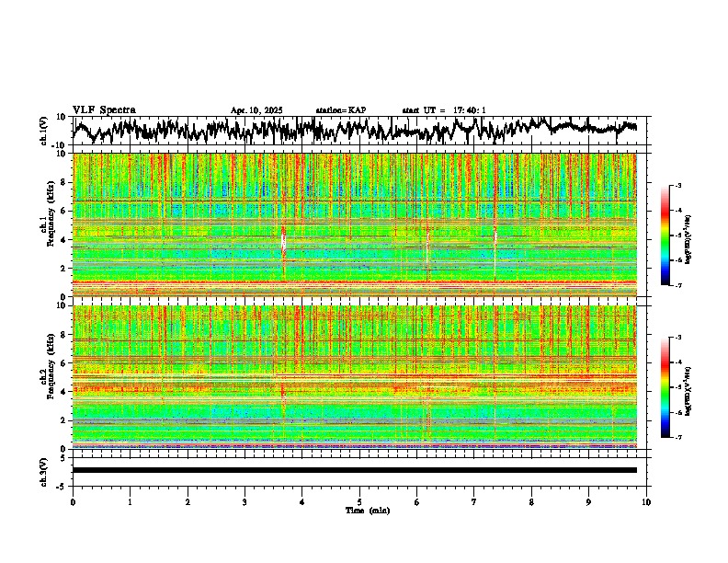Click the ch.2 spectrogram color scale bar
The image size is (728, 563).
point(665,387)
